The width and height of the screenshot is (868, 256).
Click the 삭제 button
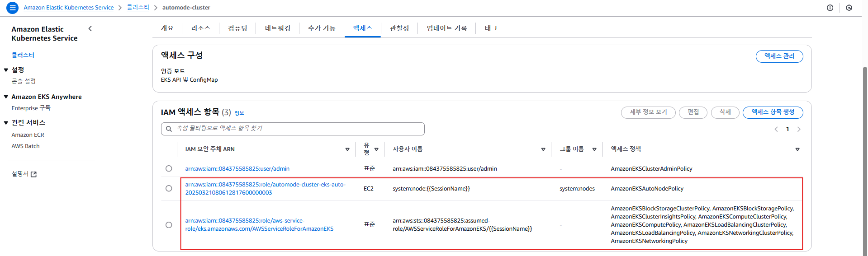(x=725, y=112)
